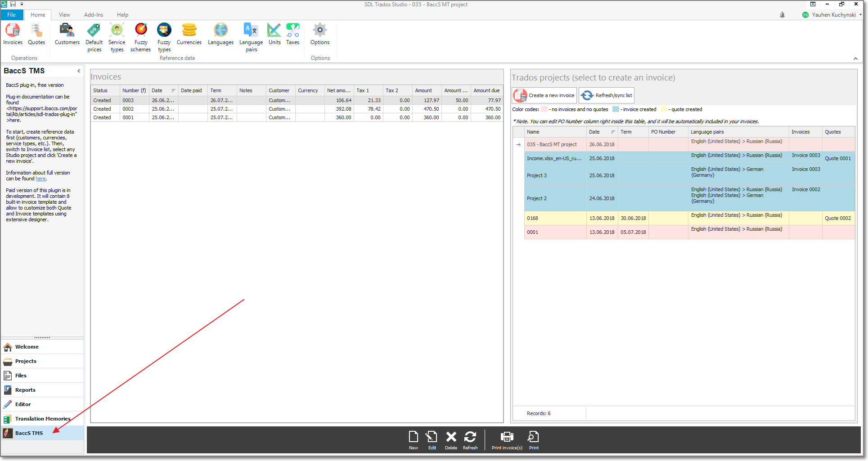Viewport: 868px width, 461px height.
Task: Switch to the View ribbon tab
Action: point(64,15)
